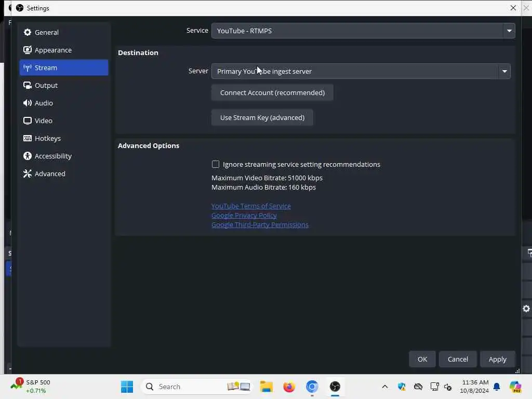Open the Video settings category

coord(64,121)
